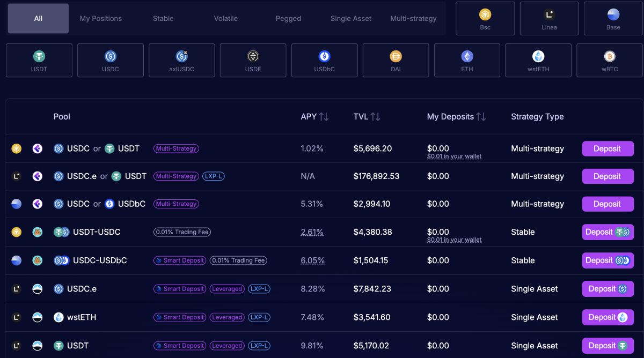This screenshot has height=358, width=644.
Task: Sort by My Deposits arrows
Action: 481,116
